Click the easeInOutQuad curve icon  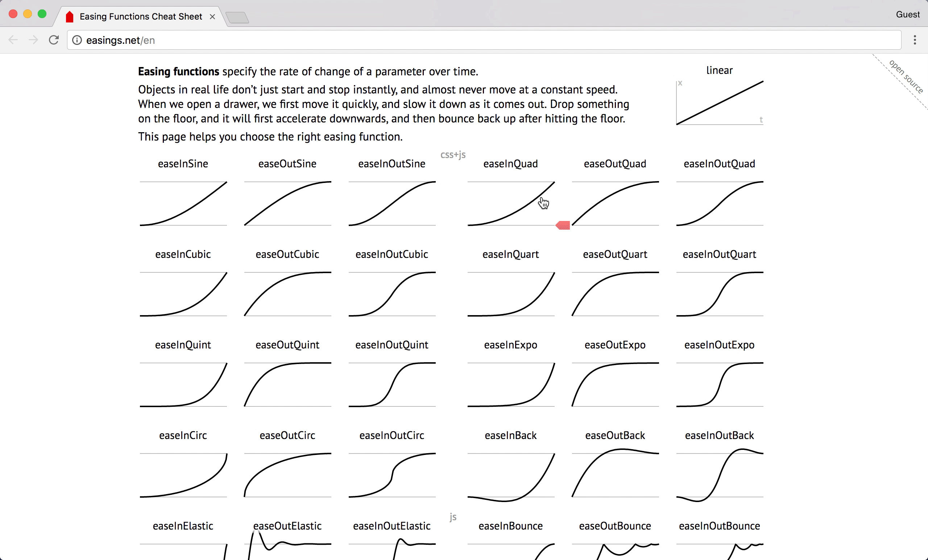click(x=719, y=202)
